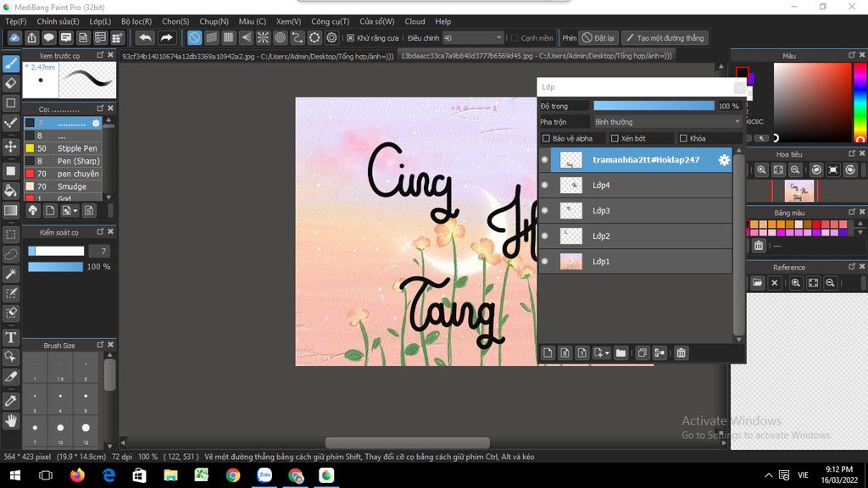Hide the Lớp3 layer
The width and height of the screenshot is (868, 488).
pyautogui.click(x=545, y=211)
